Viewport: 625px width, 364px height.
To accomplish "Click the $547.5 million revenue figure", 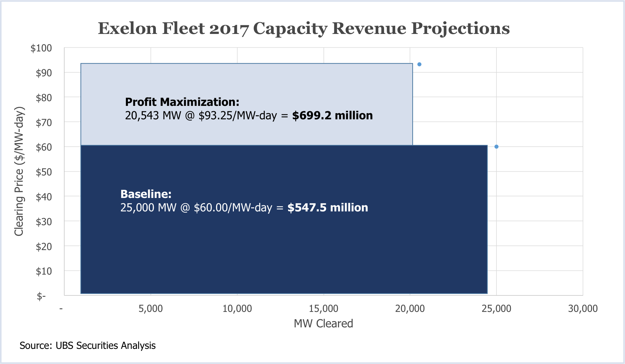I will (x=327, y=208).
